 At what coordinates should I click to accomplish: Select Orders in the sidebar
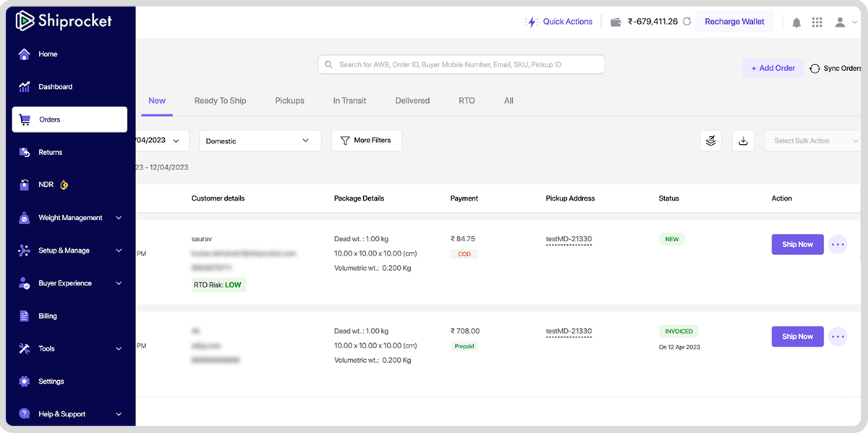(x=70, y=119)
